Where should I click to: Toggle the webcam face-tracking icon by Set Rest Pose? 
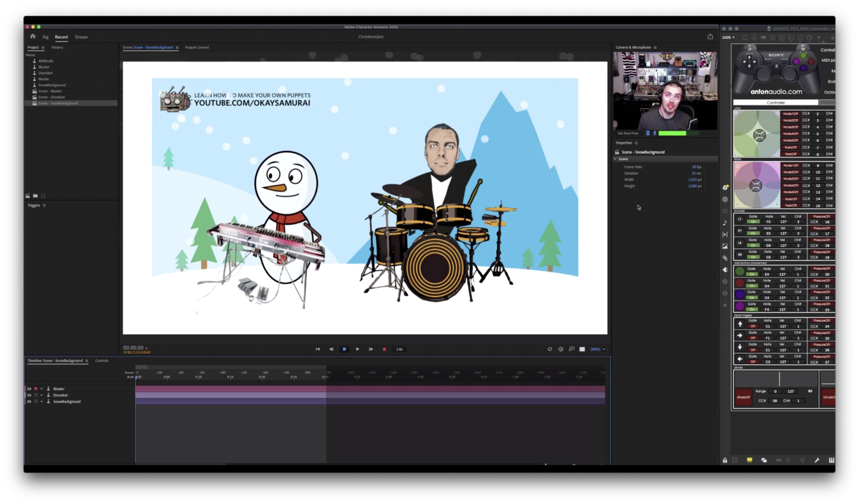(648, 133)
